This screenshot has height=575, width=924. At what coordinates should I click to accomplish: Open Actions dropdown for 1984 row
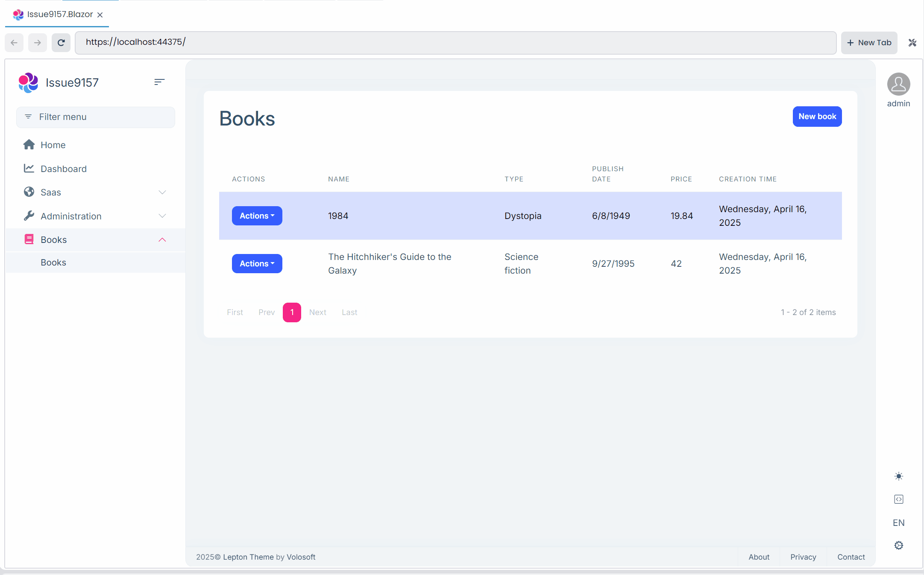[x=257, y=216]
